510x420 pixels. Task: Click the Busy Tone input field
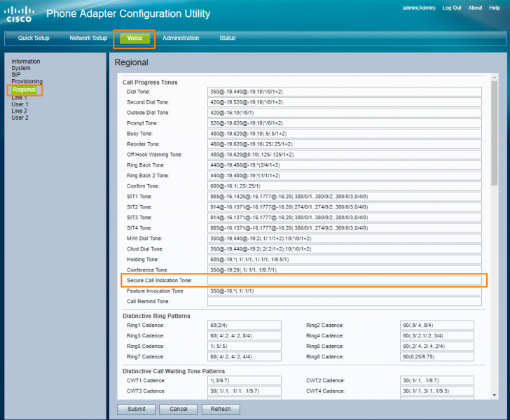(345, 134)
